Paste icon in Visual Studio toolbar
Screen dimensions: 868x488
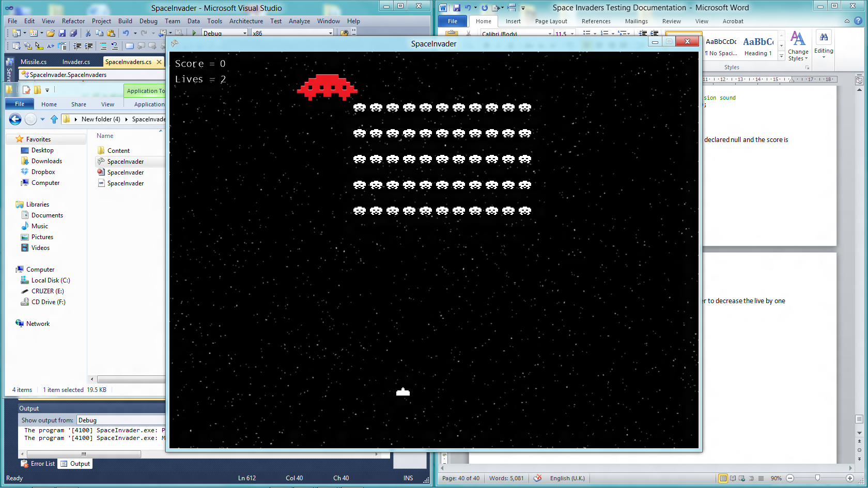tap(111, 33)
